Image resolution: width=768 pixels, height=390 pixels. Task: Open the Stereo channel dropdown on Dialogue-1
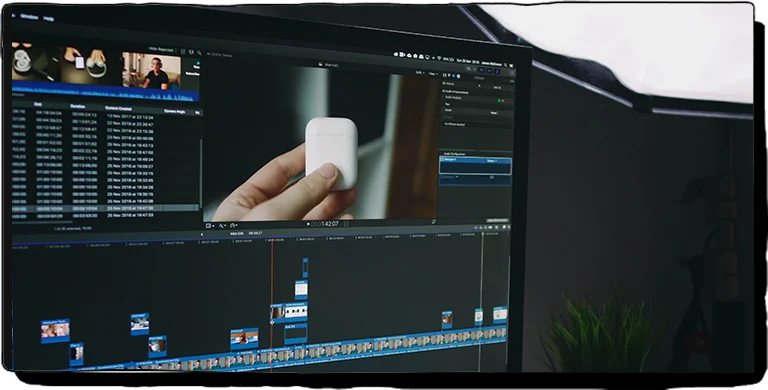(x=492, y=161)
